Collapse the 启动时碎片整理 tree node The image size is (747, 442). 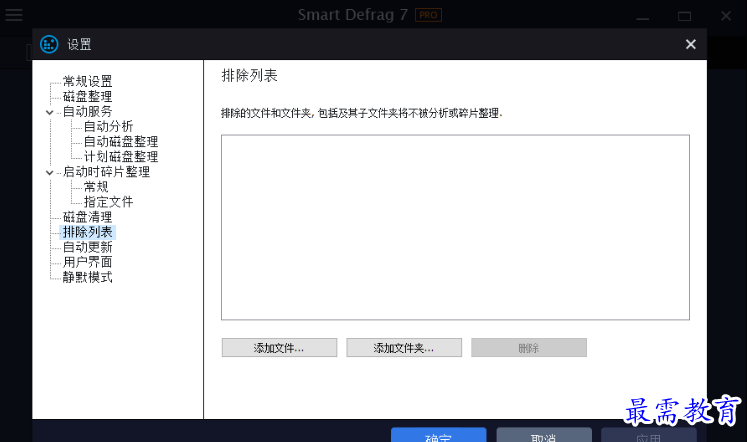pos(50,172)
